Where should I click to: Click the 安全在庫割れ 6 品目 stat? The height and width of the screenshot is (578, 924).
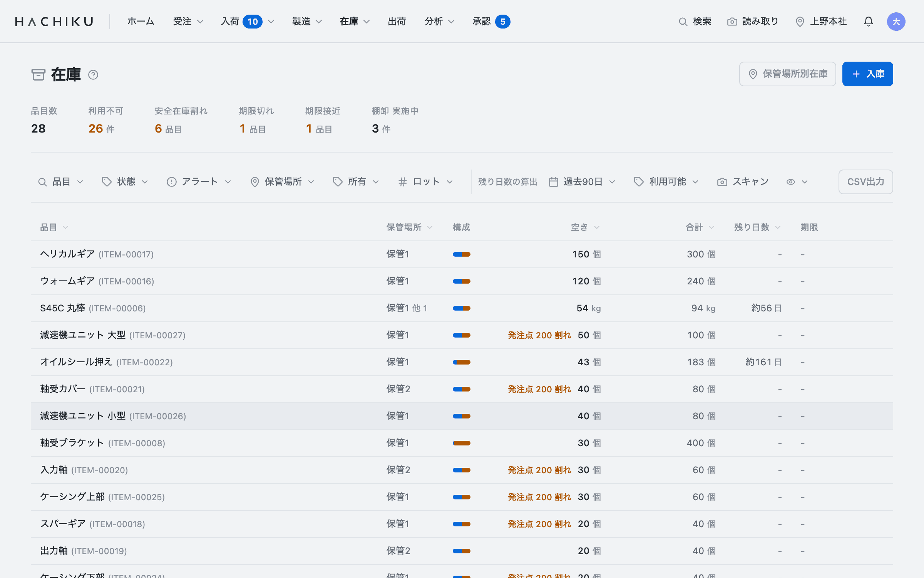(181, 120)
